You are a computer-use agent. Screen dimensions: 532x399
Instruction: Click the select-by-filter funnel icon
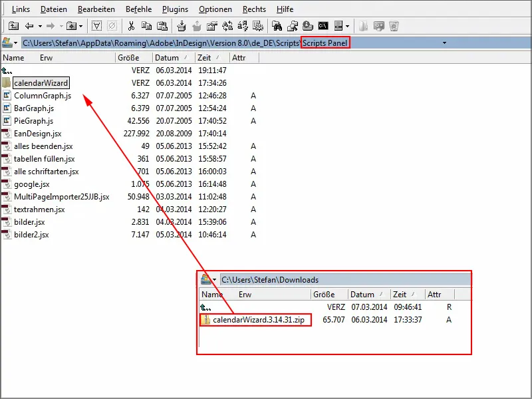coord(96,26)
